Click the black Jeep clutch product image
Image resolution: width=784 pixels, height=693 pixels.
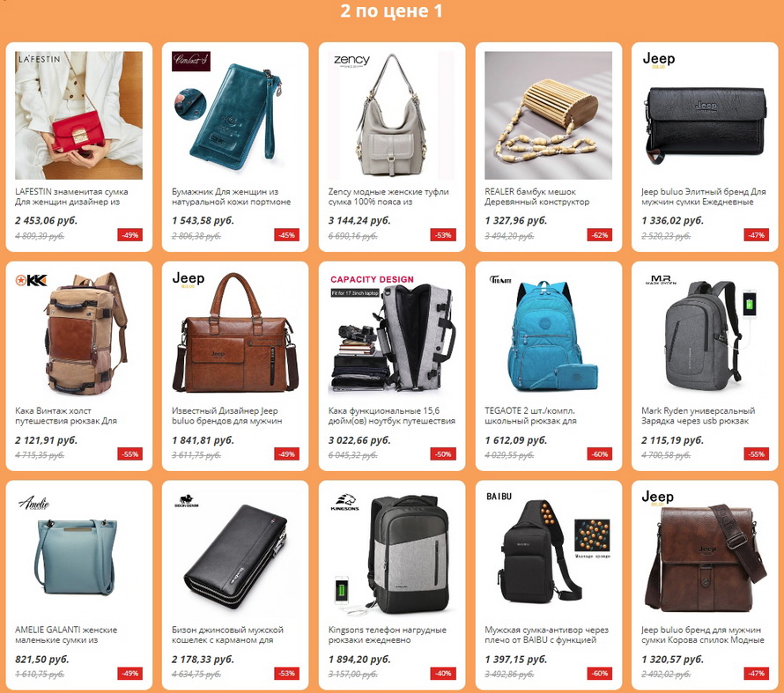(705, 115)
